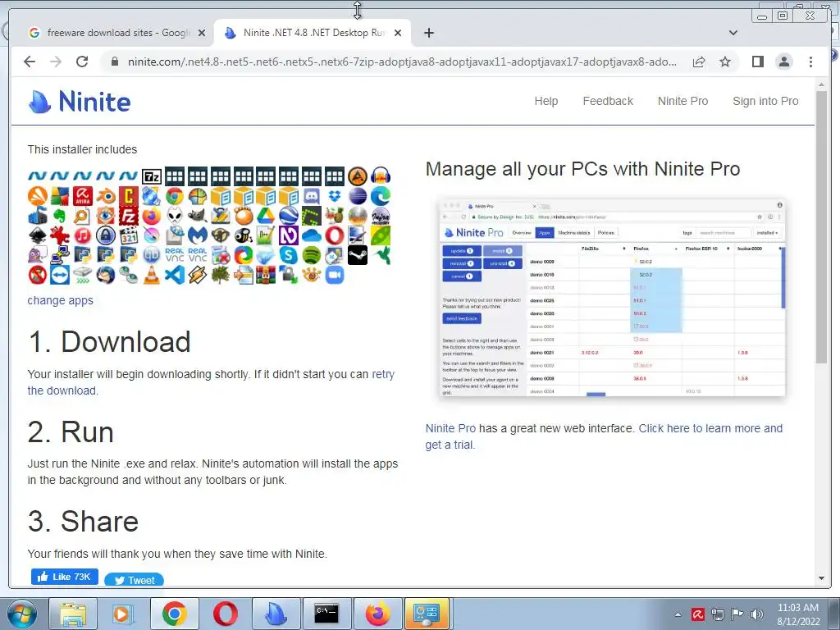
Task: Click the Firefox icon in the installer grid
Action: 152,216
